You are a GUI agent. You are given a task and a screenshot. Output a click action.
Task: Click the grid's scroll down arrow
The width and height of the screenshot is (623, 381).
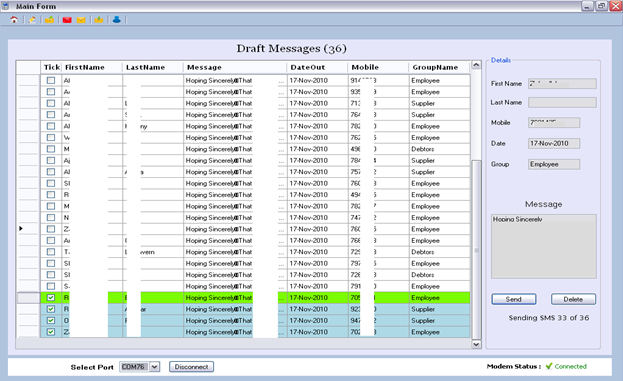(x=476, y=344)
